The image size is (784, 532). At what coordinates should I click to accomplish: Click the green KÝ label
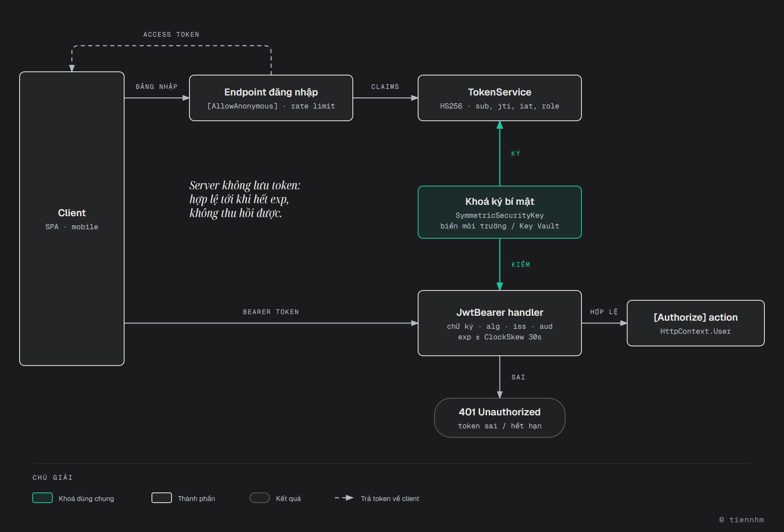click(516, 153)
